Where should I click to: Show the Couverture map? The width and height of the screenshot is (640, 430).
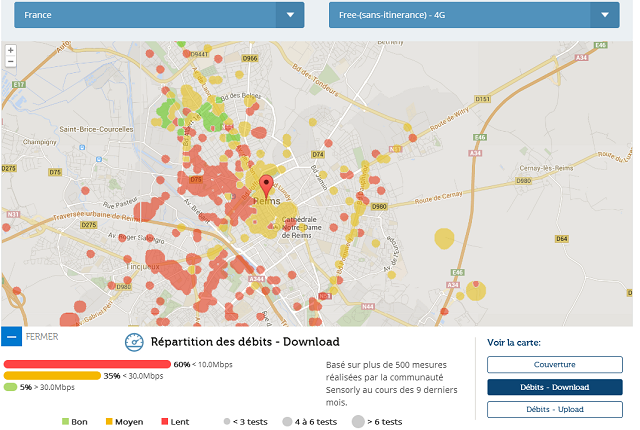pos(554,365)
